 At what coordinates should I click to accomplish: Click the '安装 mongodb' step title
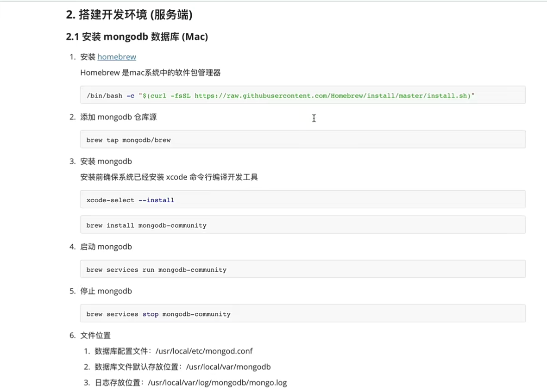106,162
